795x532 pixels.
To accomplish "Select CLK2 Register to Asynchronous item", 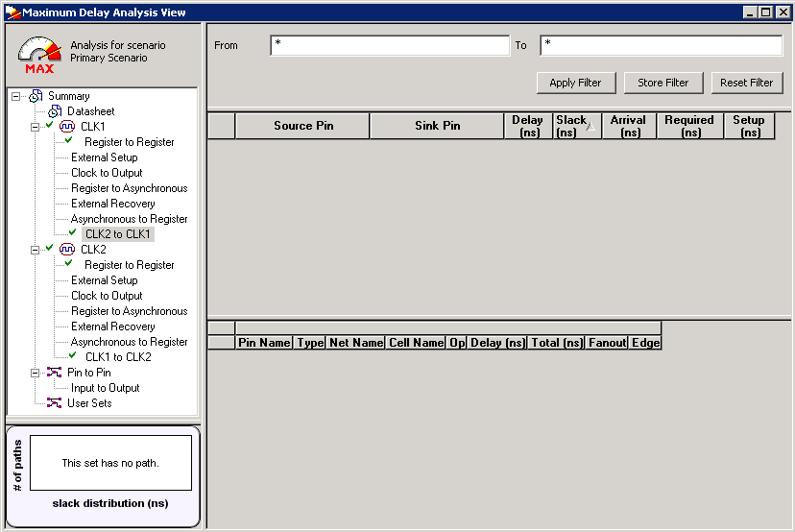I will (x=130, y=311).
